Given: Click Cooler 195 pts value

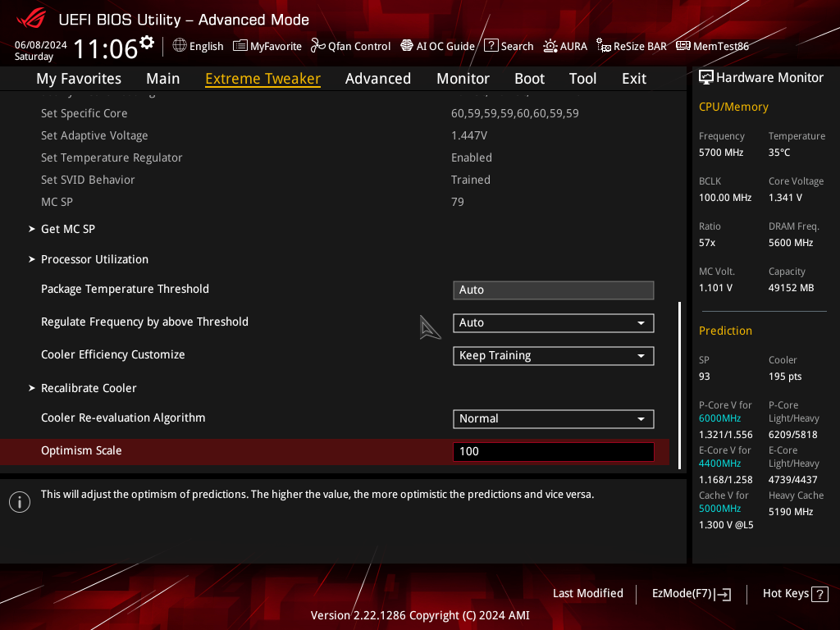Looking at the screenshot, I should click(x=785, y=377).
